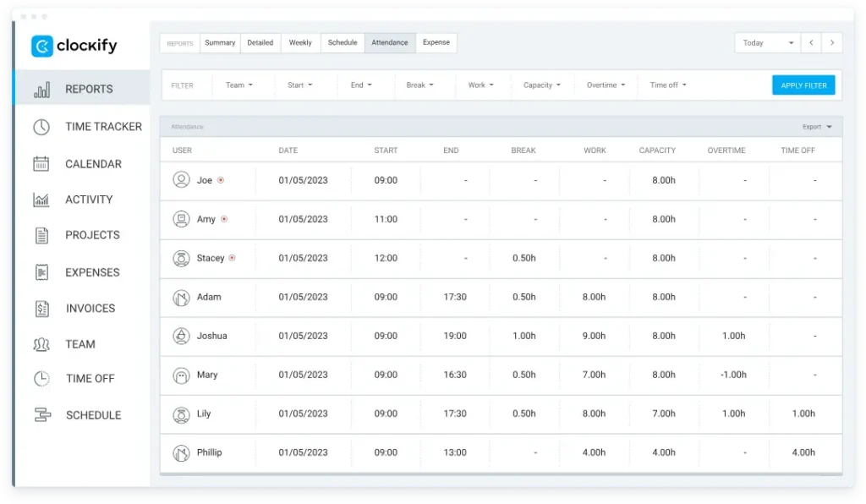Open the Today date range dropdown
The image size is (866, 504).
pos(764,42)
